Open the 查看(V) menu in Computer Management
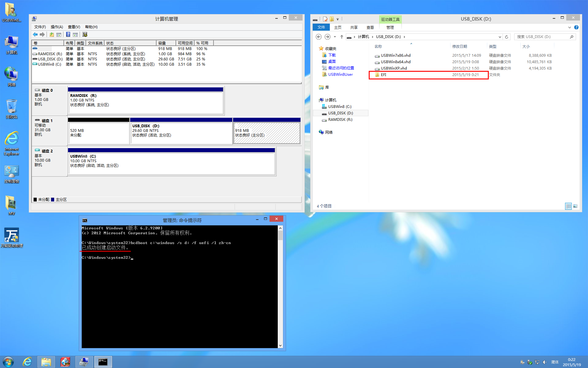The image size is (588, 368). point(74,27)
